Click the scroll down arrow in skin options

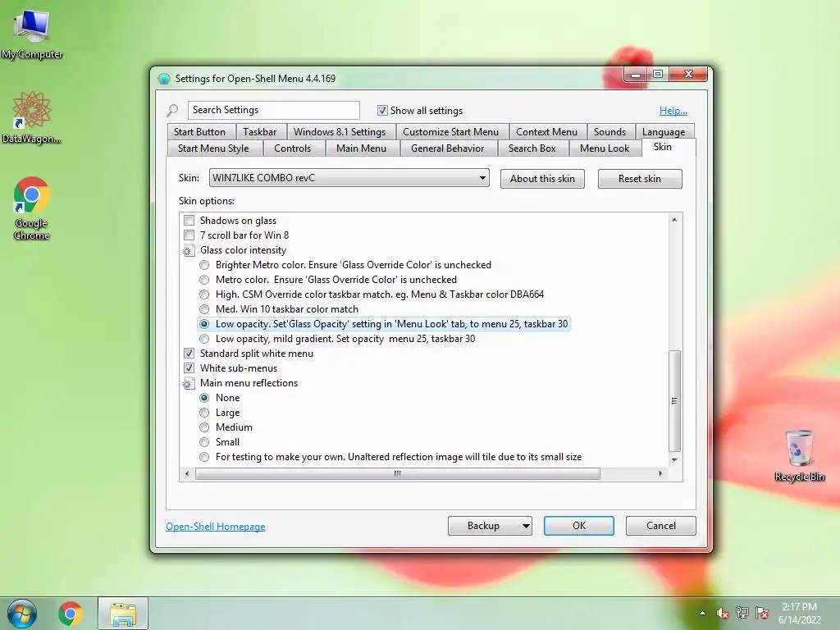point(674,459)
